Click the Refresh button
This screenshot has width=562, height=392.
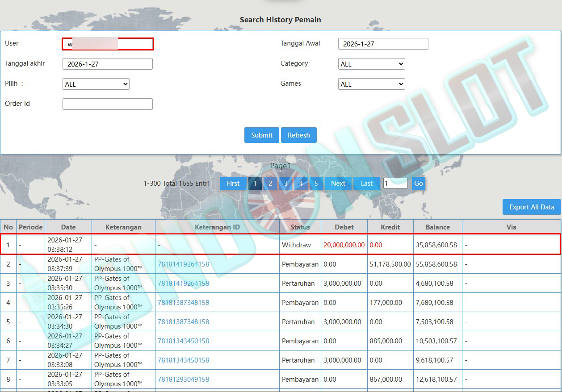(298, 135)
